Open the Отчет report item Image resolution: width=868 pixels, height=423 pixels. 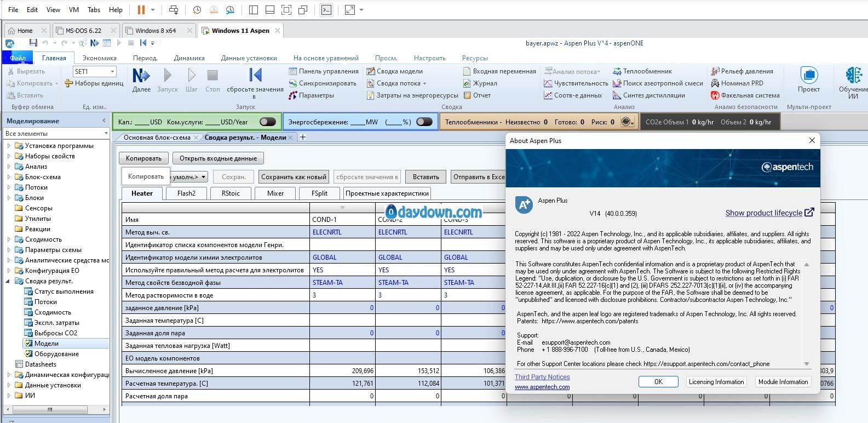[476, 95]
